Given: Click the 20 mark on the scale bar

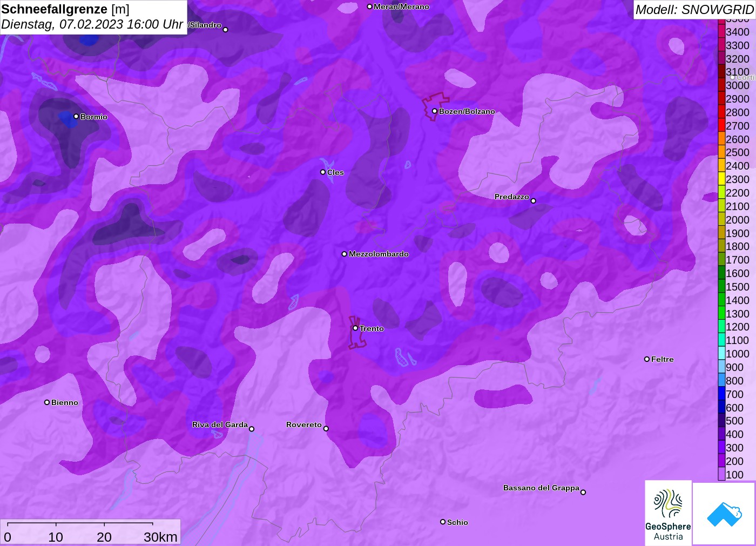Looking at the screenshot, I should (x=104, y=537).
